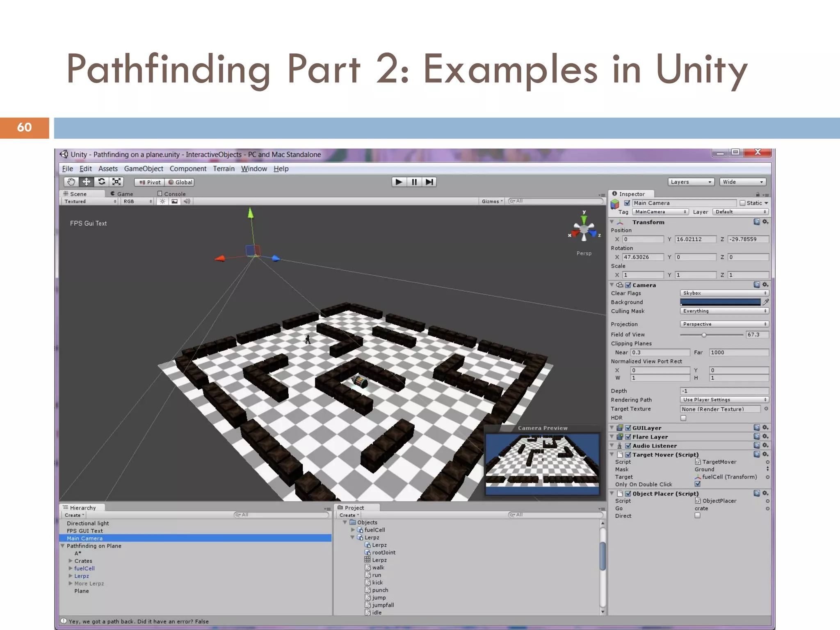Open the Terrain menu
Image resolution: width=840 pixels, height=630 pixels.
coord(224,169)
